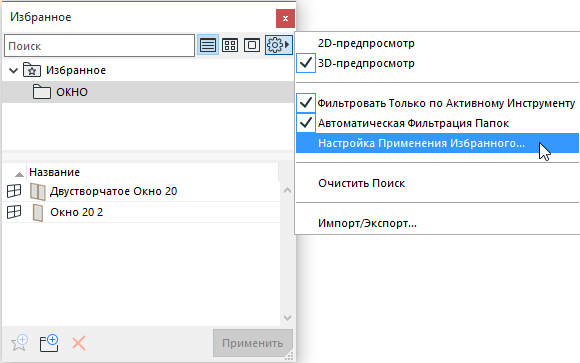Click list scrollbar up arrow
This screenshot has height=363, width=580.
(x=287, y=190)
